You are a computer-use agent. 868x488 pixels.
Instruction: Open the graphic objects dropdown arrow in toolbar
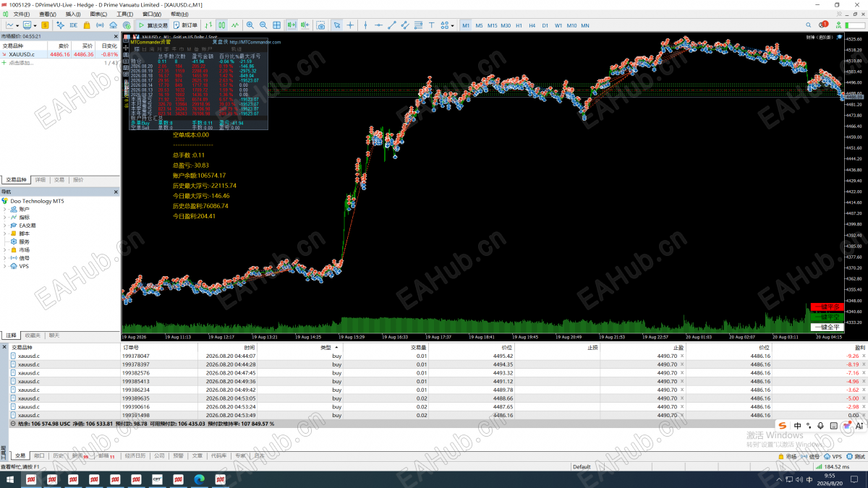click(452, 25)
